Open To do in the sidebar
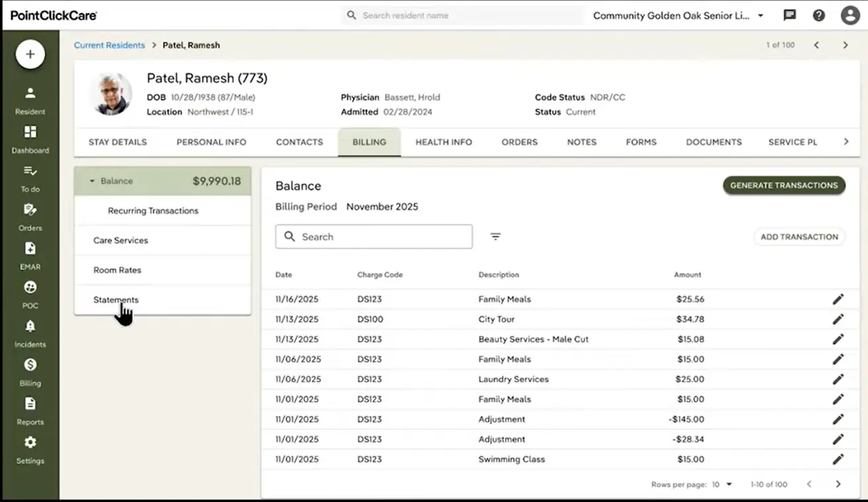The width and height of the screenshot is (868, 502). pos(30,179)
